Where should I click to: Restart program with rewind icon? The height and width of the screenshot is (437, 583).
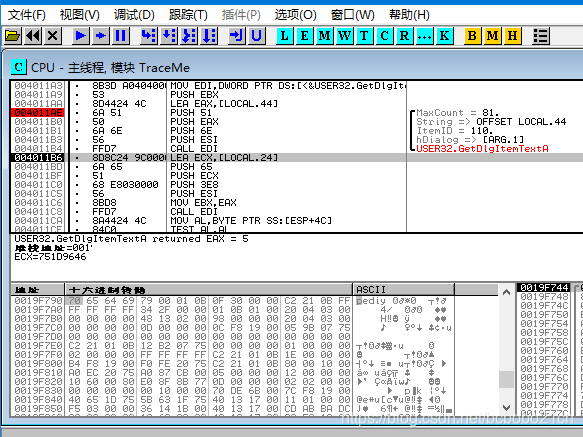(x=33, y=36)
